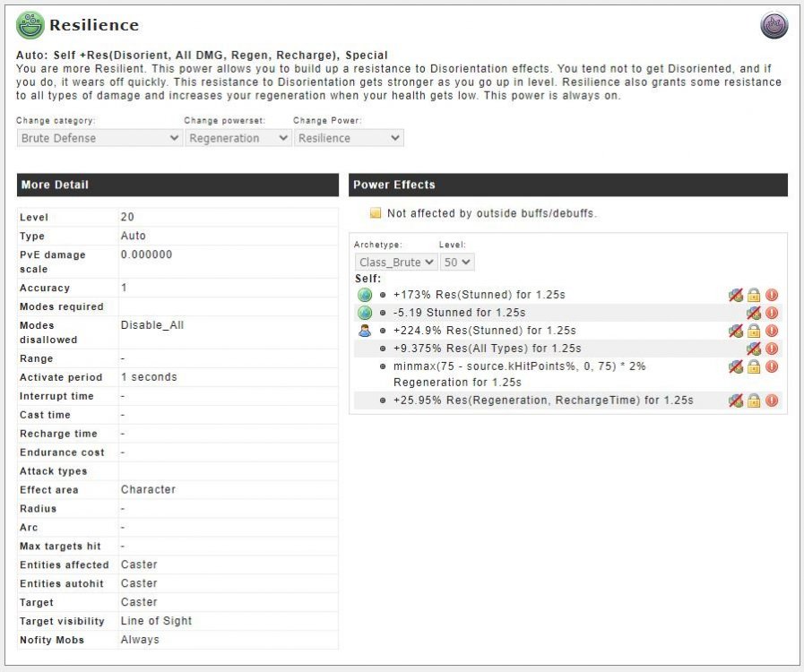Viewport: 804px width, 672px height.
Task: Click the person icon beside +224.9% Res(Stunned)
Action: 364,331
